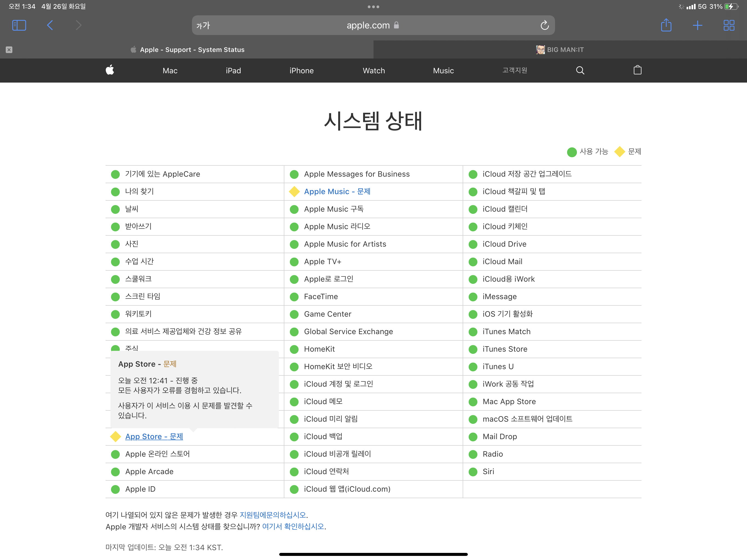
Task: Open the iPad menu item
Action: [233, 71]
